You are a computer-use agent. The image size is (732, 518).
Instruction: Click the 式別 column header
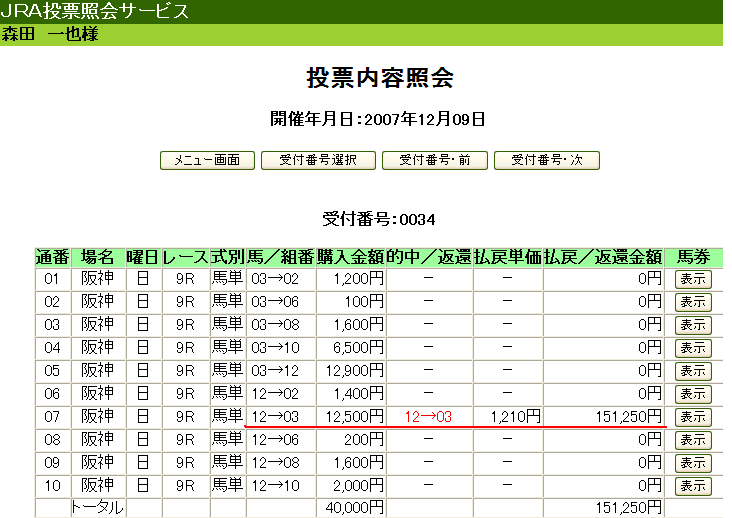[x=228, y=258]
